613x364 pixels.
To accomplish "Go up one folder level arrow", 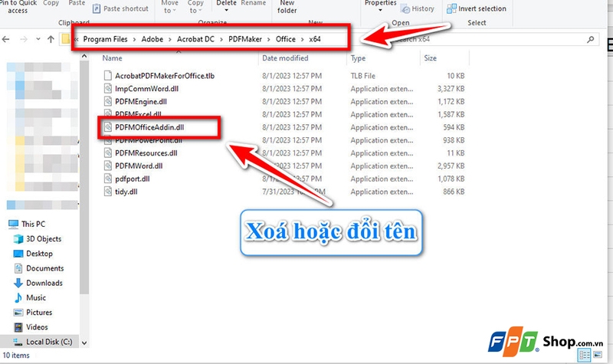I will tap(51, 39).
